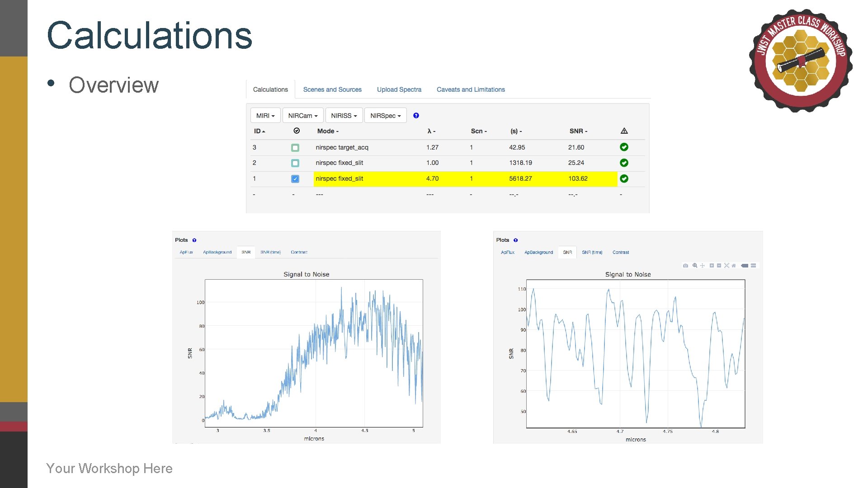Check the box for nirspec target_acq row
Image resolution: width=868 pixels, height=488 pixels.
tap(295, 148)
